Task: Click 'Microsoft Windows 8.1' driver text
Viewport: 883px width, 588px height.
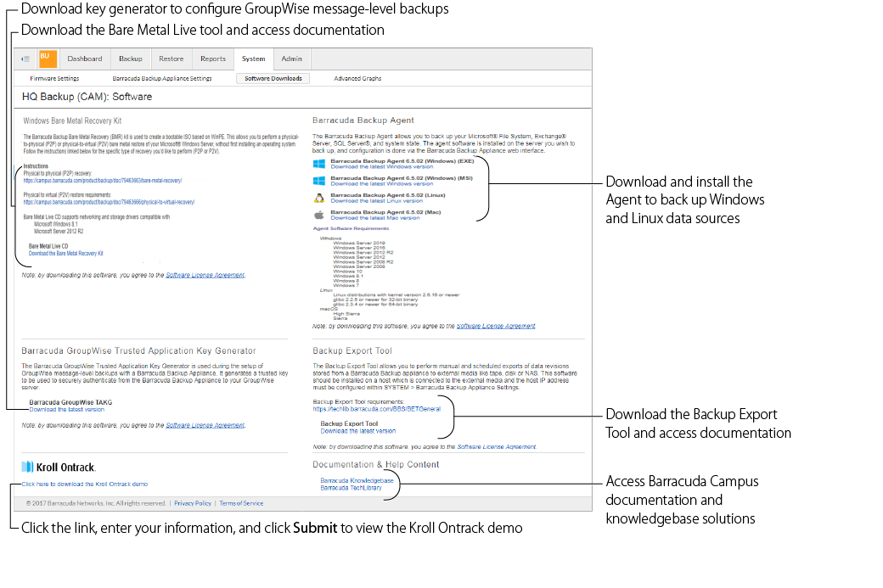Action: [x=56, y=224]
